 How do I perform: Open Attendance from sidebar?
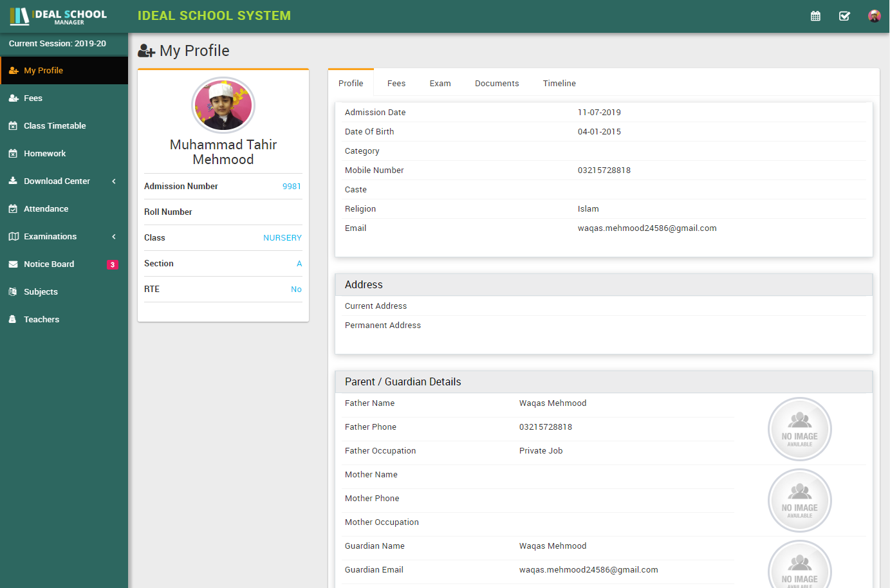click(x=64, y=209)
